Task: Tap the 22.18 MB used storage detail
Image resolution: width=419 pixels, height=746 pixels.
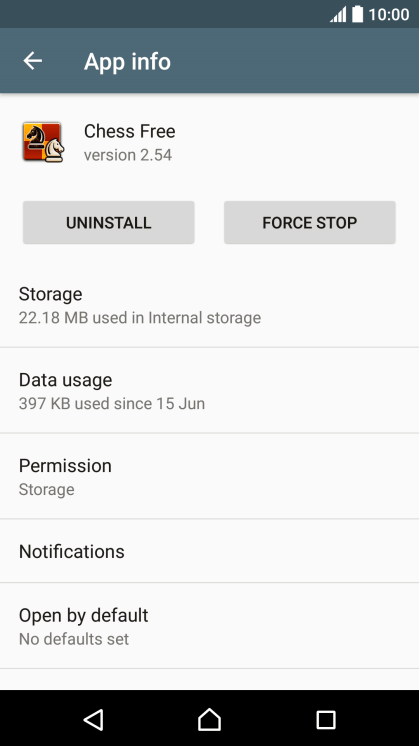Action: [140, 317]
